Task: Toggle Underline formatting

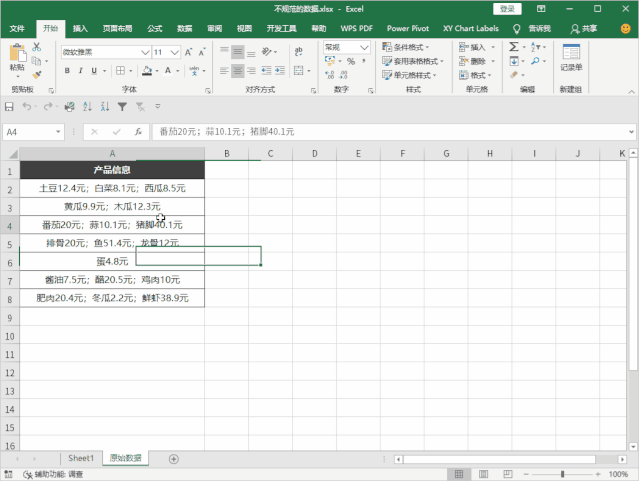Action: tap(94, 71)
